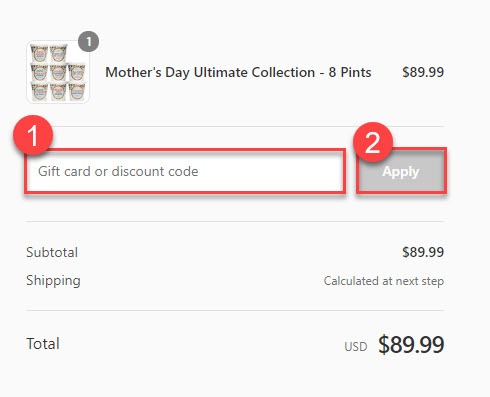The height and width of the screenshot is (397, 490).
Task: Click the Mother's Day collection product thumbnail
Action: pos(58,72)
